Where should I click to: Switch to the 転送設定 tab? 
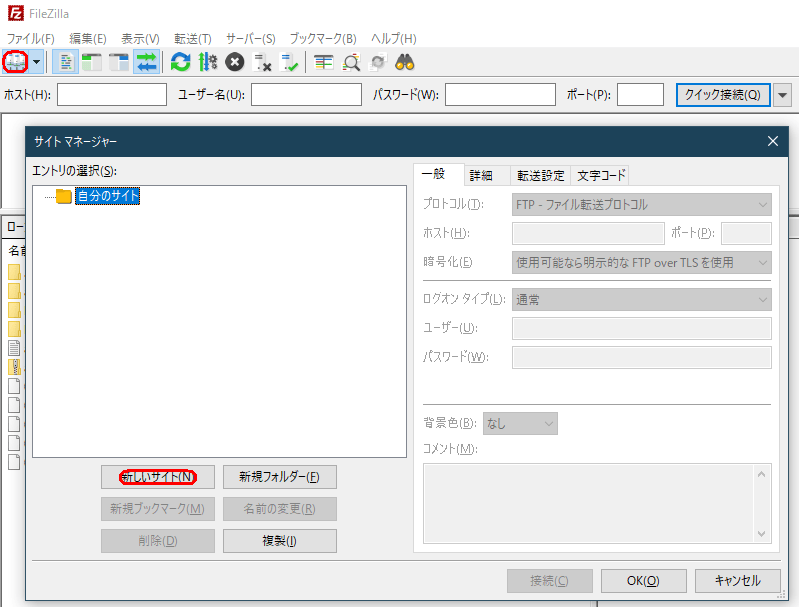(541, 176)
